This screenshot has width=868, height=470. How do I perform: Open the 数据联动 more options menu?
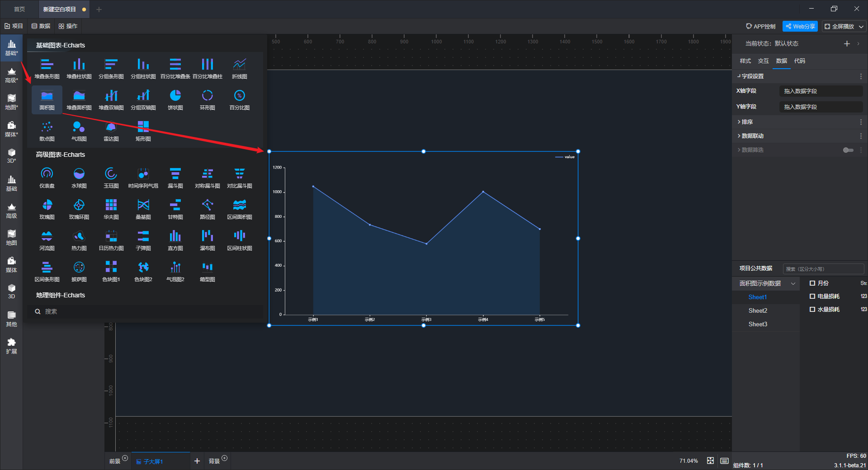(x=861, y=136)
